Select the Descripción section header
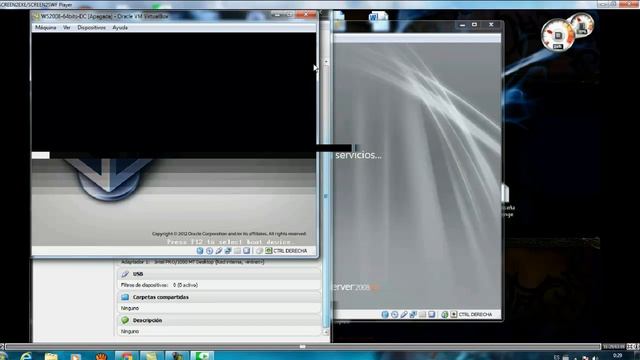640x360 pixels. [x=219, y=320]
